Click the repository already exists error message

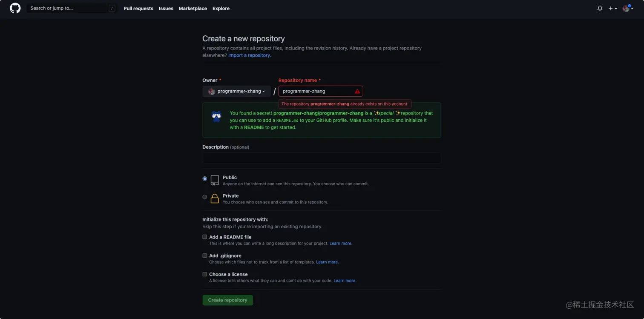point(345,104)
